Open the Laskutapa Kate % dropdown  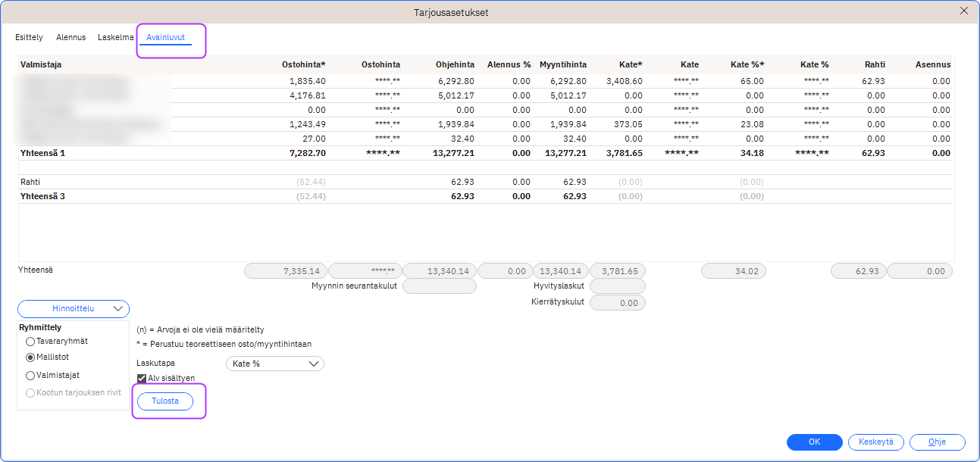pyautogui.click(x=275, y=364)
